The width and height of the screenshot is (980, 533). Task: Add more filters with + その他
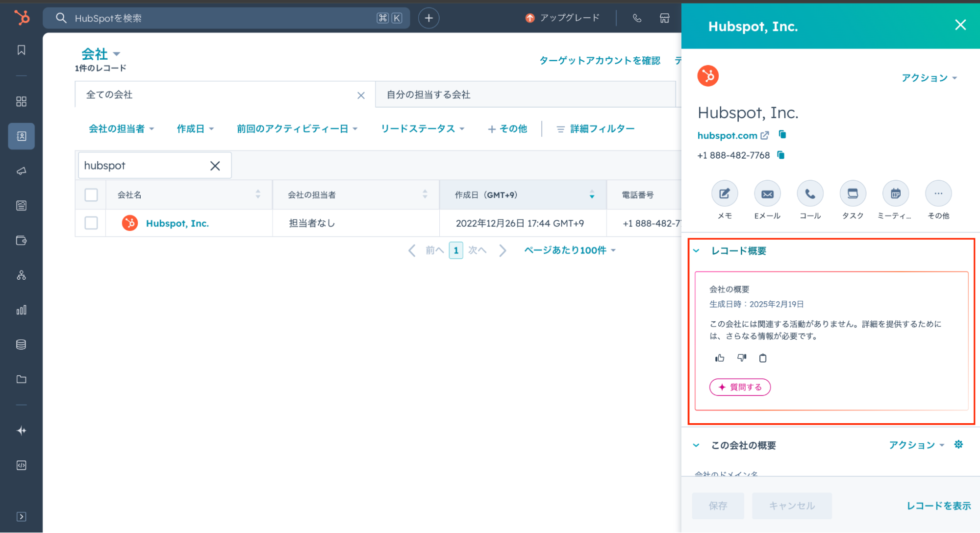507,129
